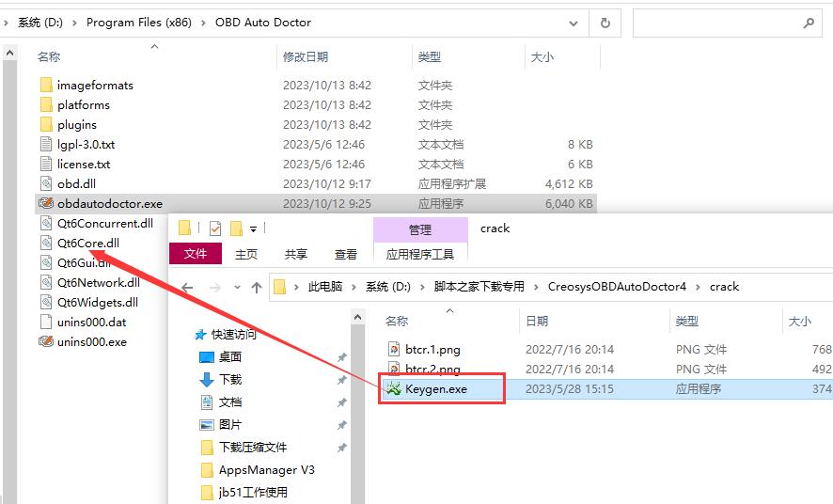Open AppsManager V3 folder in sidebar
This screenshot has width=833, height=504.
click(267, 470)
